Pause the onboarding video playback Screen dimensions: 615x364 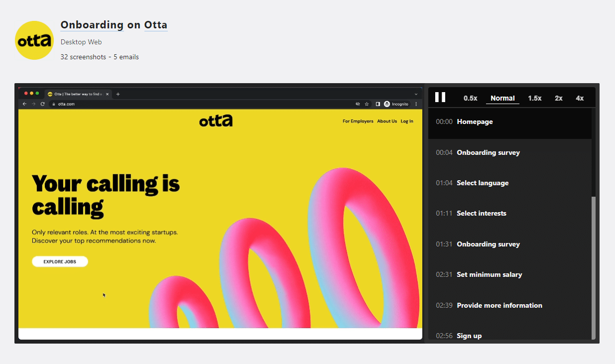point(440,97)
